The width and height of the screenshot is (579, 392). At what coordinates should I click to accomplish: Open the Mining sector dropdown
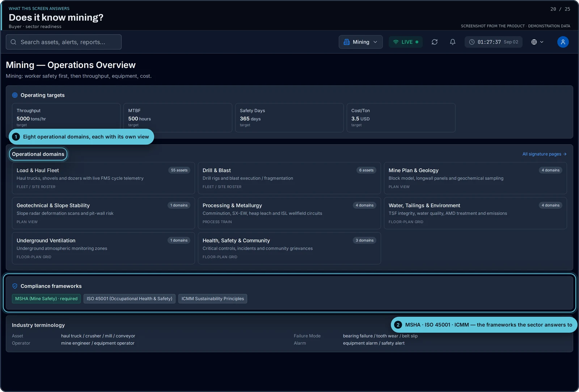(x=360, y=42)
